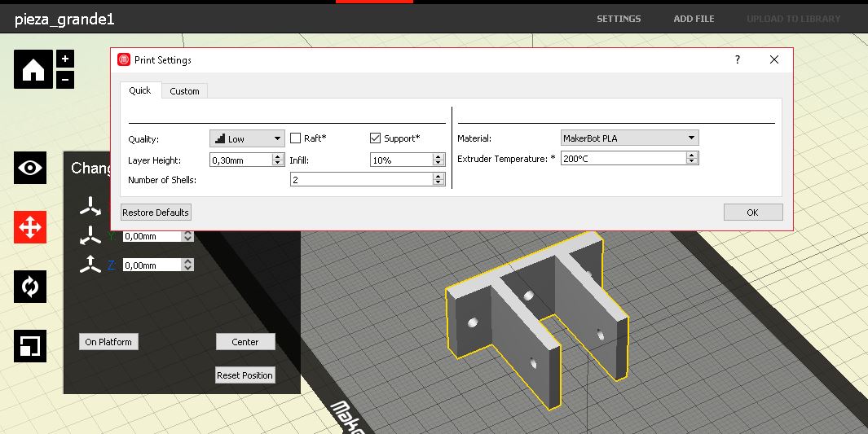This screenshot has width=868, height=434.
Task: Close the Print Settings dialog
Action: click(x=774, y=59)
